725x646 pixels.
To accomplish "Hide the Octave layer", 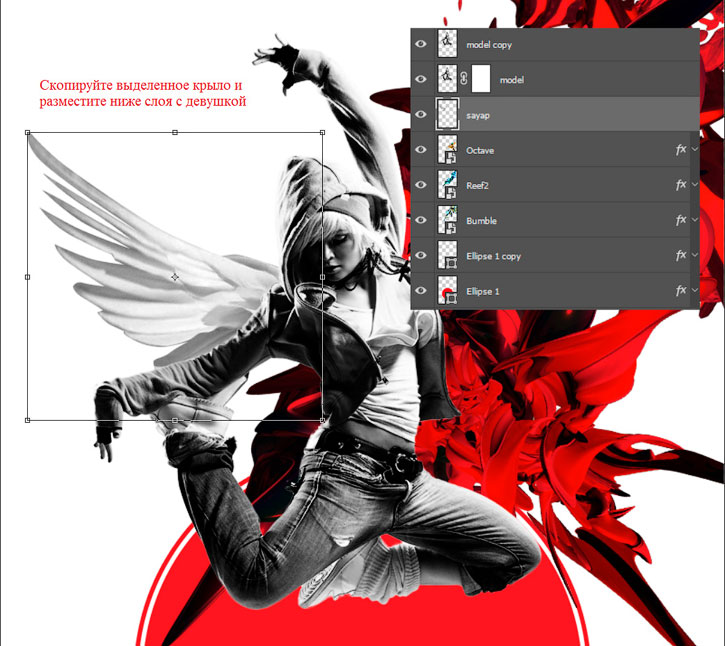I will [420, 150].
